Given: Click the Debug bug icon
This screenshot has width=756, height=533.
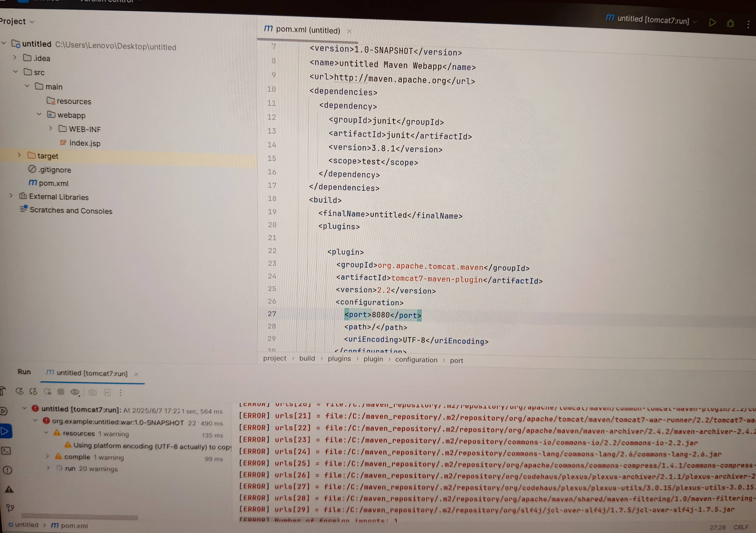Looking at the screenshot, I should (x=730, y=23).
